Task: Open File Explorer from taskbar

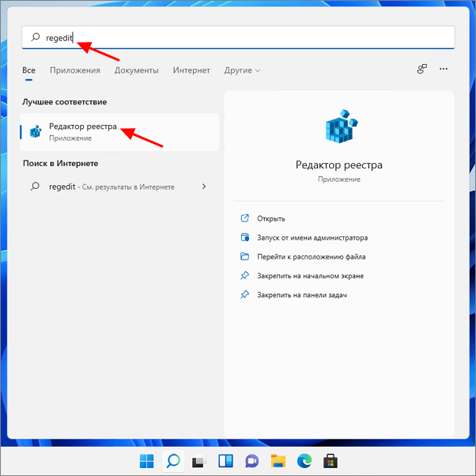Action: click(x=278, y=462)
